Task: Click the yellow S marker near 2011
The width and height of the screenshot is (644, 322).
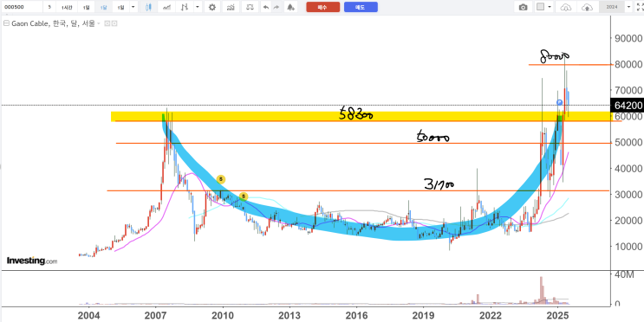Action: coord(244,196)
